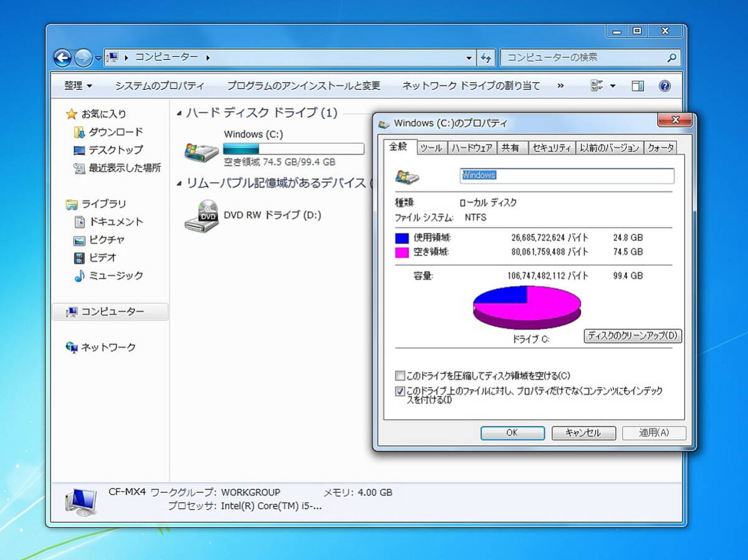Click ネットワーク ドライブの割り当て
The image size is (748, 560).
click(x=471, y=85)
